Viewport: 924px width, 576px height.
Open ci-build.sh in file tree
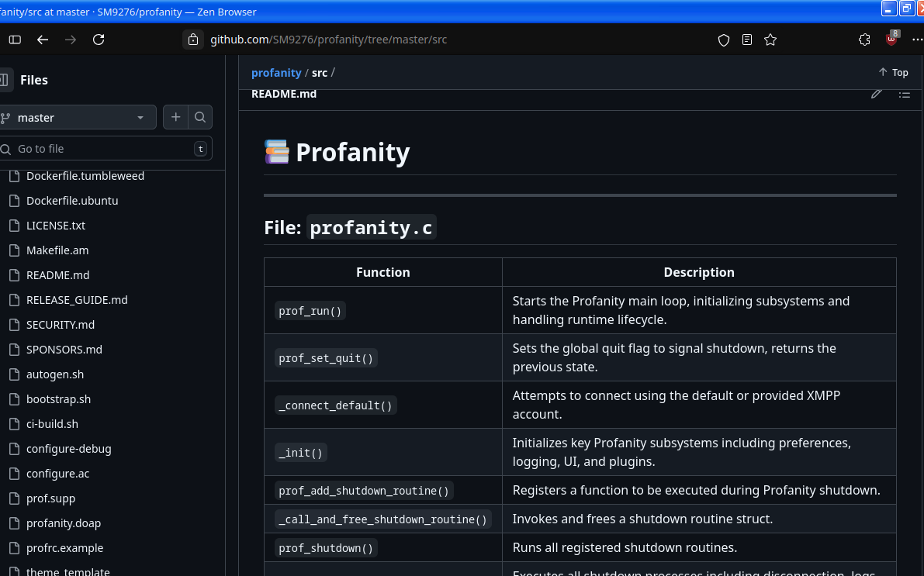53,423
